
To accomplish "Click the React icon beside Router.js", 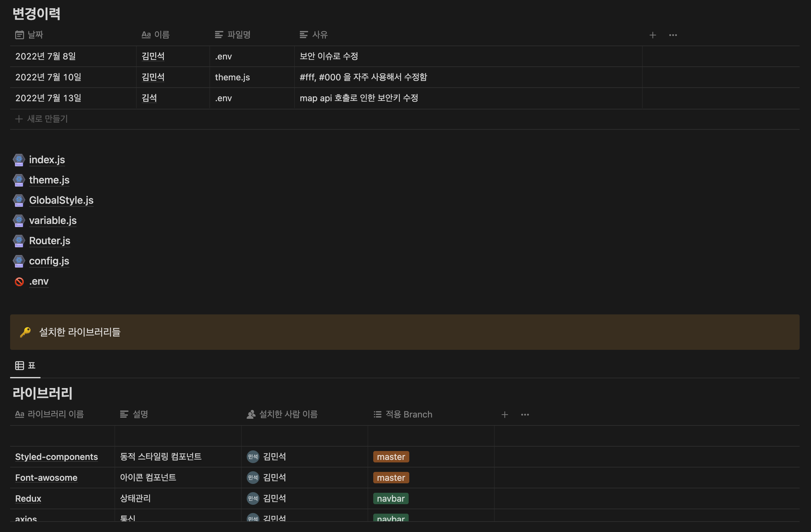I will pyautogui.click(x=19, y=241).
